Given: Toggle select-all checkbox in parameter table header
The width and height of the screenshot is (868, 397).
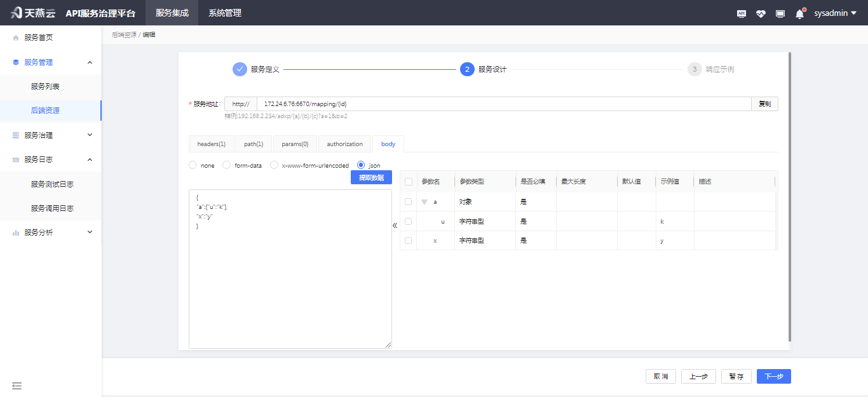Looking at the screenshot, I should point(409,182).
